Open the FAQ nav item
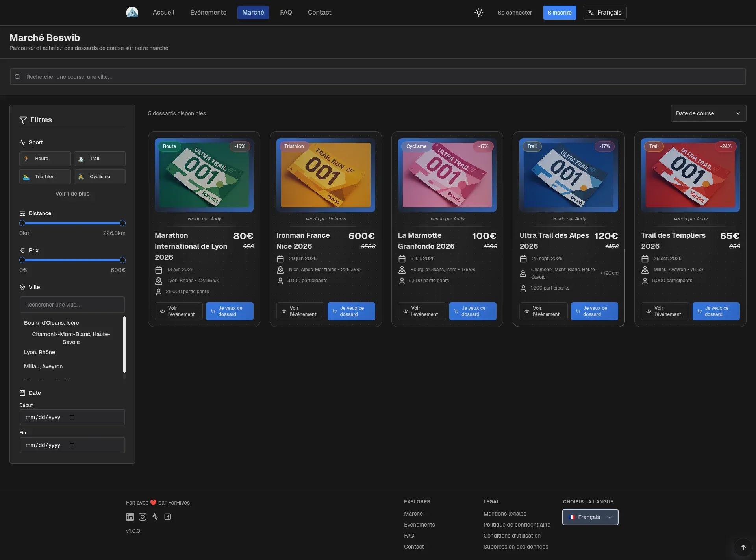The image size is (756, 560). (x=286, y=13)
